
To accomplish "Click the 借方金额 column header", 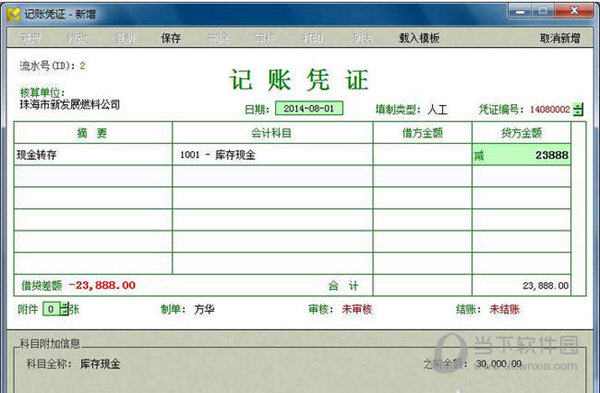I will click(x=422, y=133).
